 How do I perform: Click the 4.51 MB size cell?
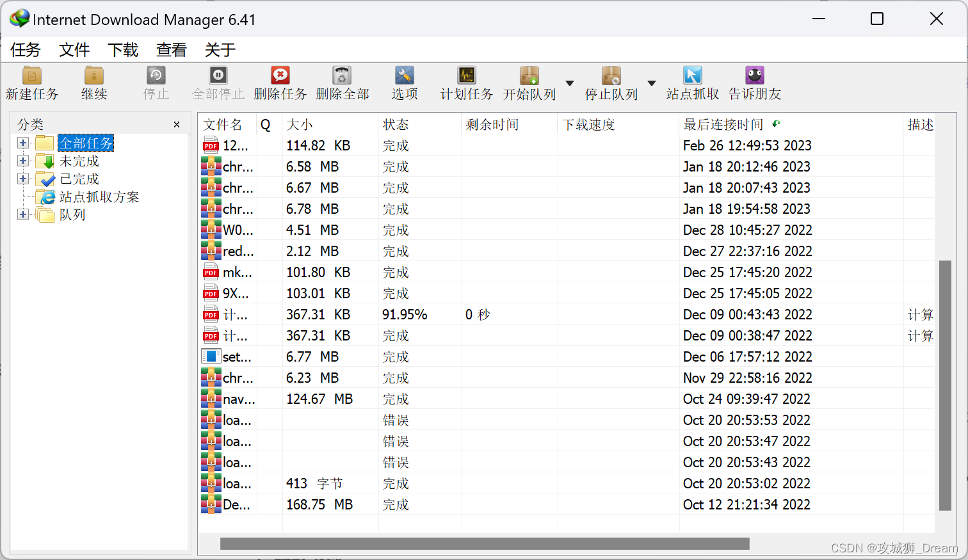coord(312,230)
